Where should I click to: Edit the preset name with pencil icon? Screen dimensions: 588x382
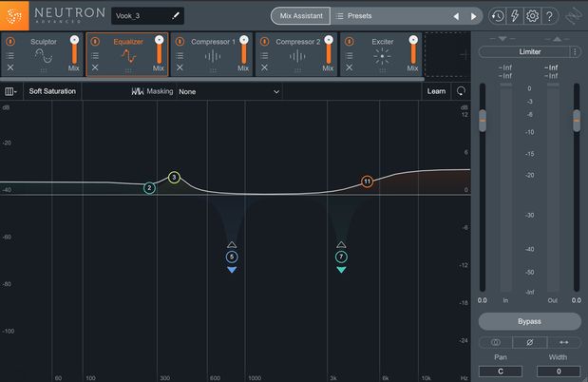pyautogui.click(x=176, y=16)
